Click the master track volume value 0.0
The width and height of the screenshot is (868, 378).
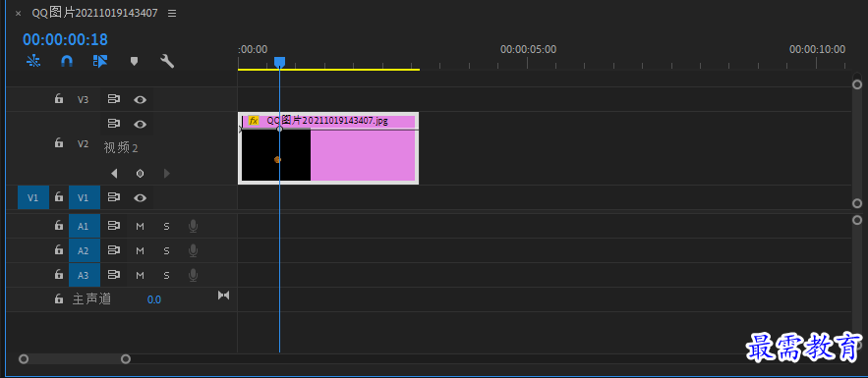(154, 299)
